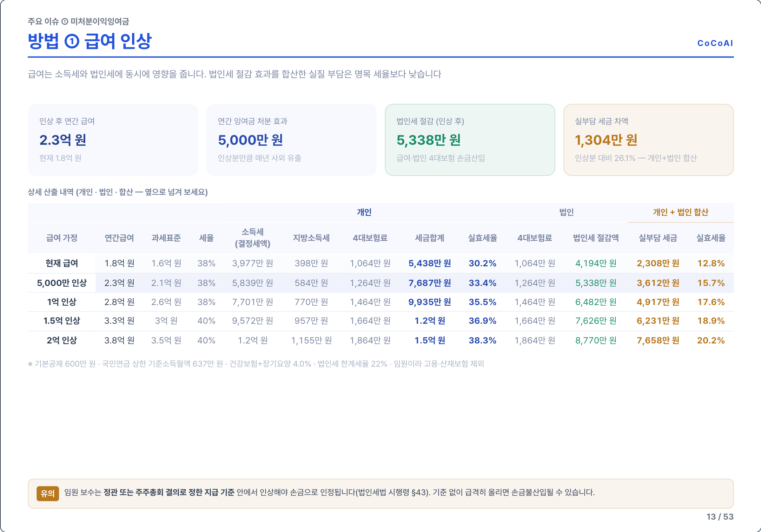
Task: Click the CoCoAI logo text
Action: coord(715,43)
